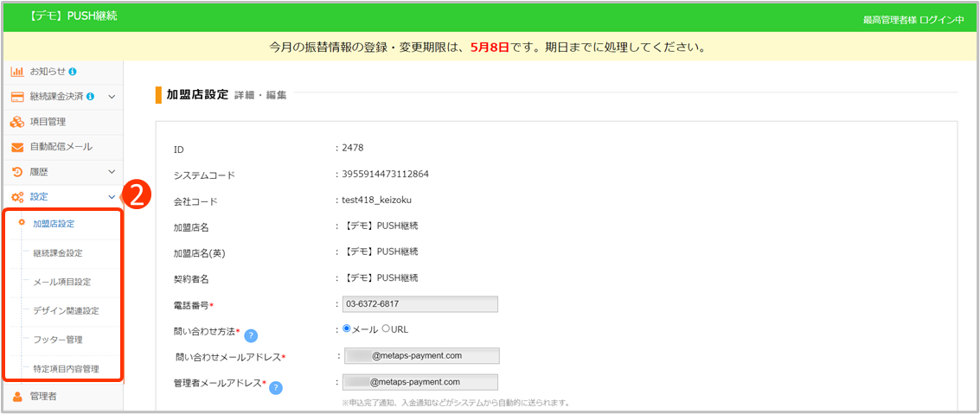Click the 項目管理 cubes icon

pyautogui.click(x=16, y=122)
